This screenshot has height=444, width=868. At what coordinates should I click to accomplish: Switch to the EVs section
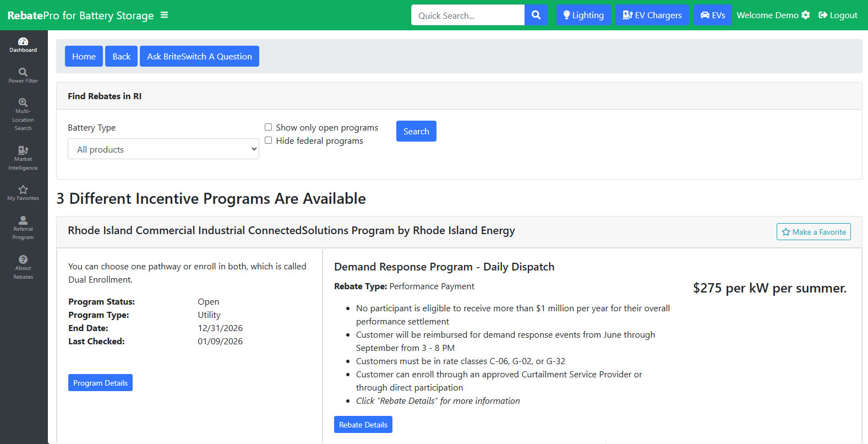pos(713,15)
